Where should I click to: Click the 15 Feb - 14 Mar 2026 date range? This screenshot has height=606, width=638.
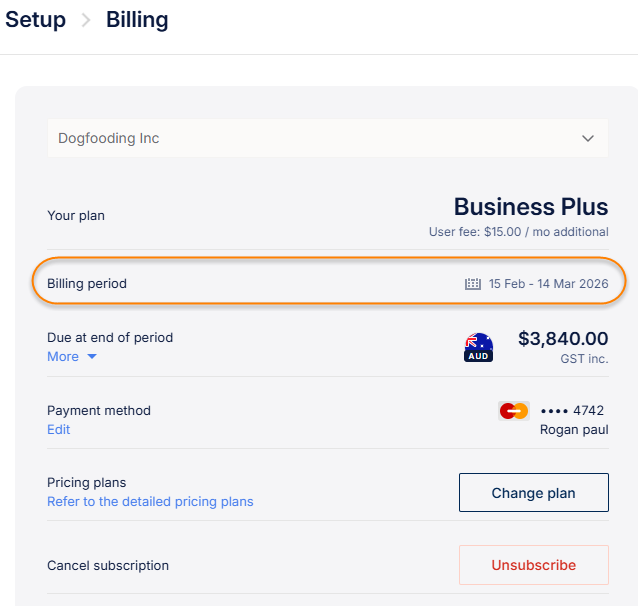click(548, 284)
